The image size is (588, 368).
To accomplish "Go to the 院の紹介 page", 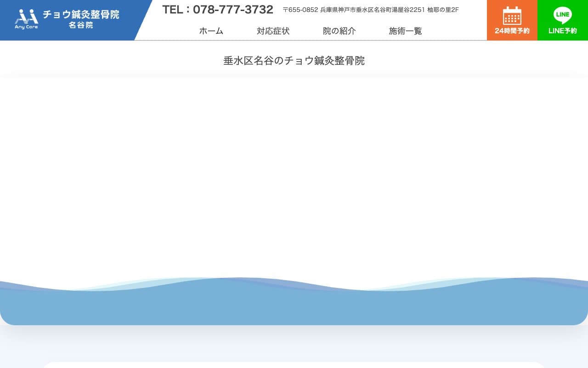I will point(339,31).
